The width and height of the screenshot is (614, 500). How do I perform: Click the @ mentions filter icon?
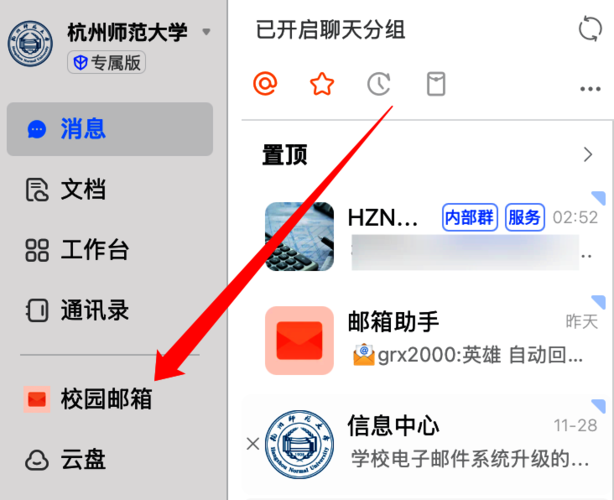point(265,83)
